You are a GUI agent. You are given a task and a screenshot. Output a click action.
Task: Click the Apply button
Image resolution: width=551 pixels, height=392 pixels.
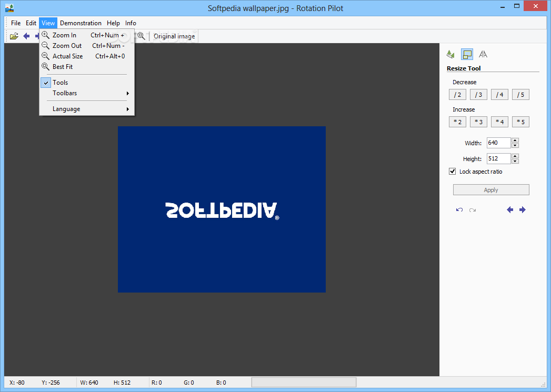pos(491,189)
